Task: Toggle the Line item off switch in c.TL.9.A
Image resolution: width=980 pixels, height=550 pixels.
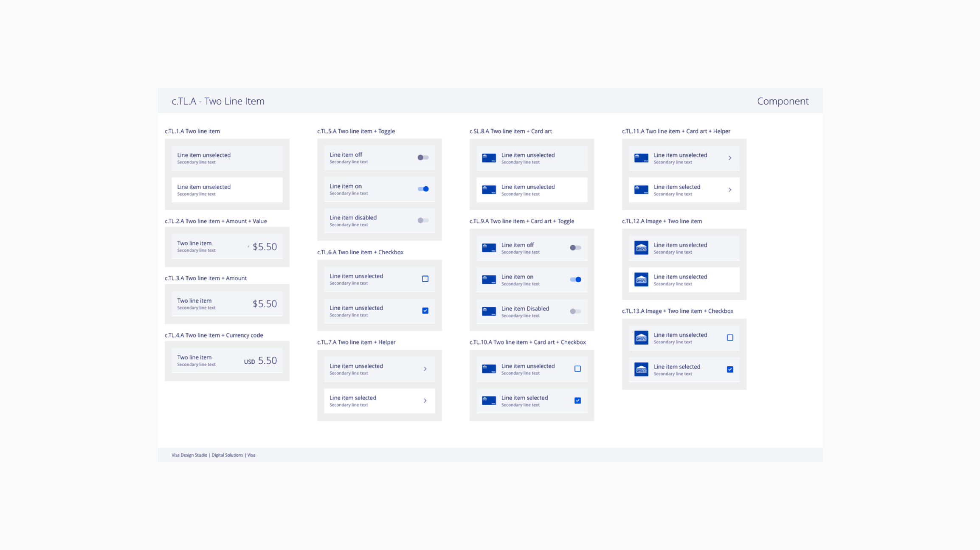Action: click(575, 247)
